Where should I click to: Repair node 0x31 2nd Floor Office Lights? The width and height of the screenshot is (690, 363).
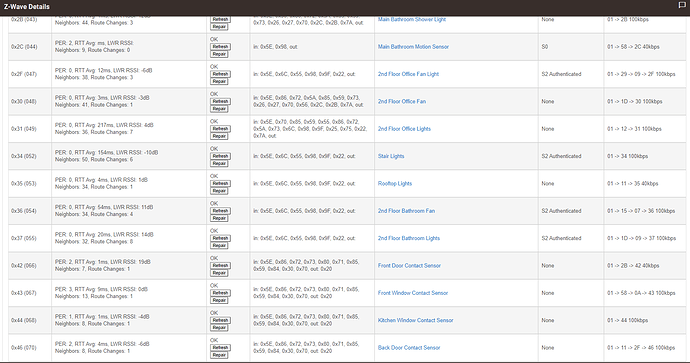(219, 136)
